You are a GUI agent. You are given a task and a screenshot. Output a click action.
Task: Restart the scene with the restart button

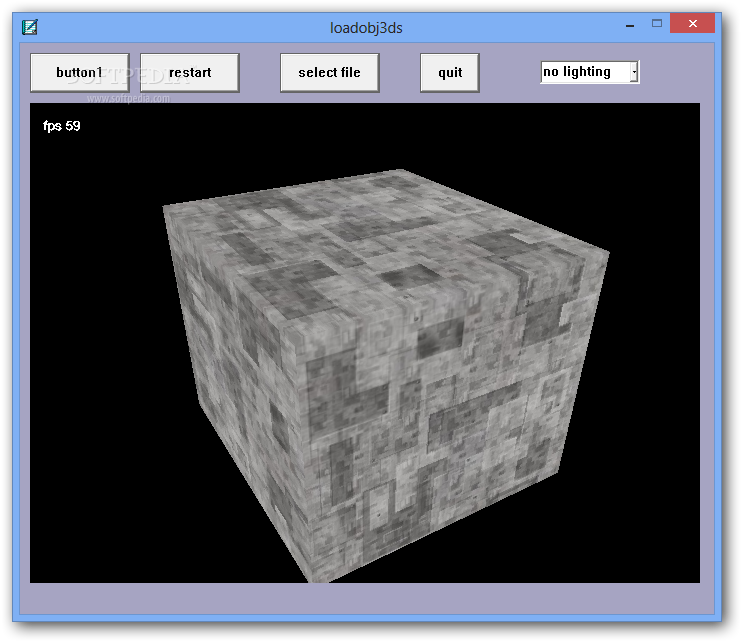tap(190, 72)
